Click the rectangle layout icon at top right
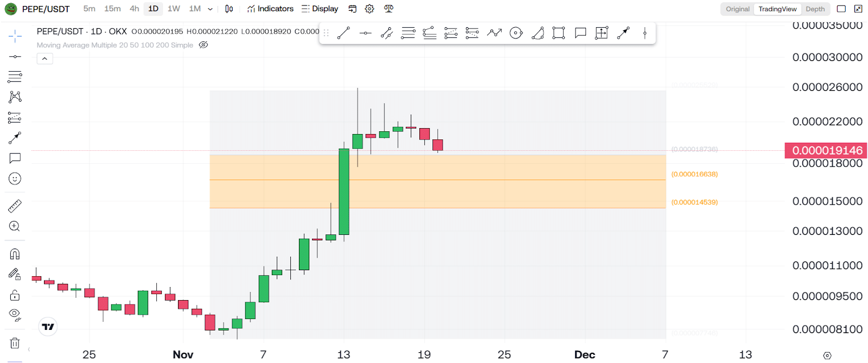This screenshot has width=868, height=363. pos(841,9)
